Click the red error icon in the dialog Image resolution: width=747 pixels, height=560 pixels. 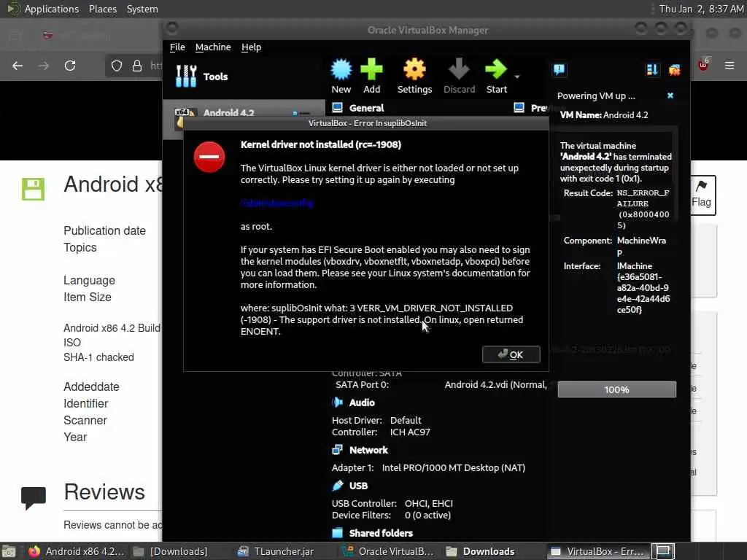point(209,157)
